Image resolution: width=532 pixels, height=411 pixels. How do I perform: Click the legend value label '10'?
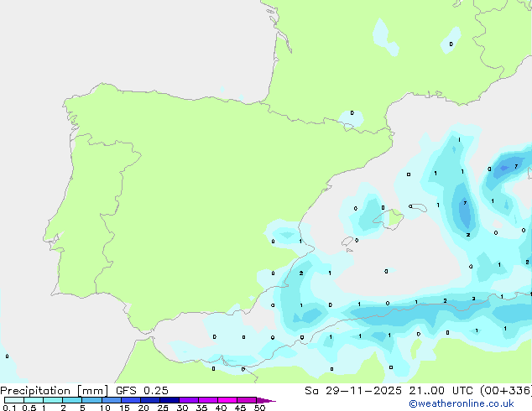105,408
